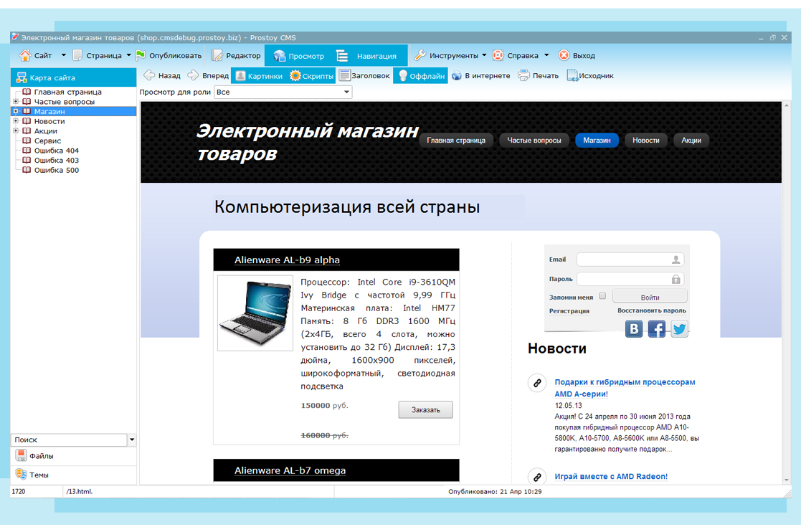801x532 pixels.
Task: Expand the Инструменты dropdown arrow
Action: 484,55
